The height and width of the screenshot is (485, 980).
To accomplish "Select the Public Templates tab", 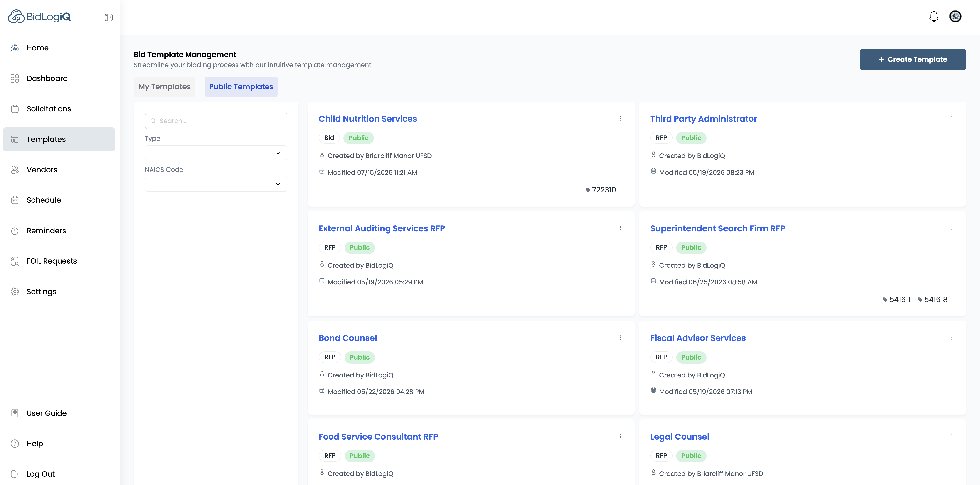I will 241,87.
